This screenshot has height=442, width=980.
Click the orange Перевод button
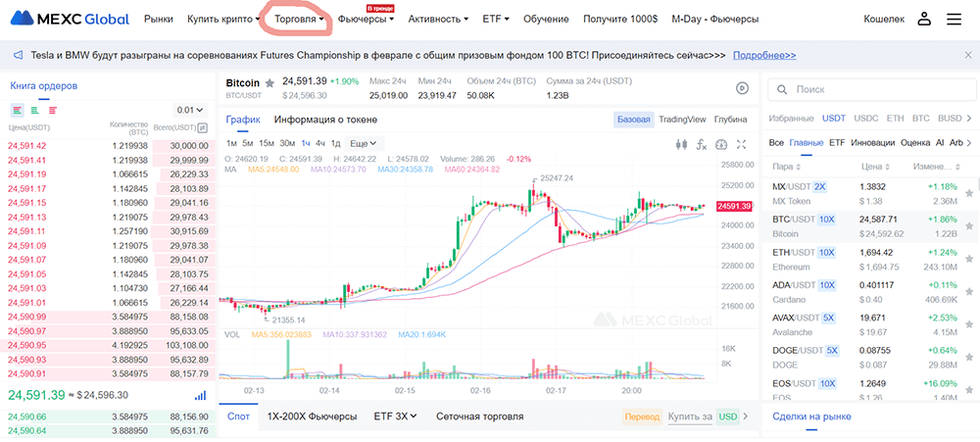(641, 417)
